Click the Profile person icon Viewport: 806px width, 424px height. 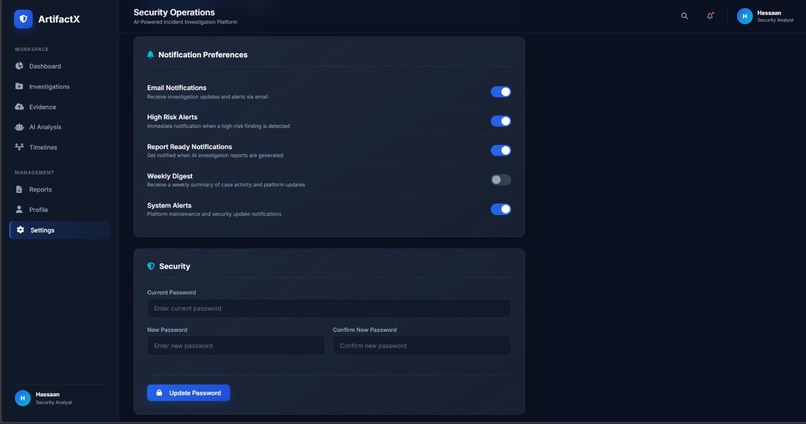[19, 209]
